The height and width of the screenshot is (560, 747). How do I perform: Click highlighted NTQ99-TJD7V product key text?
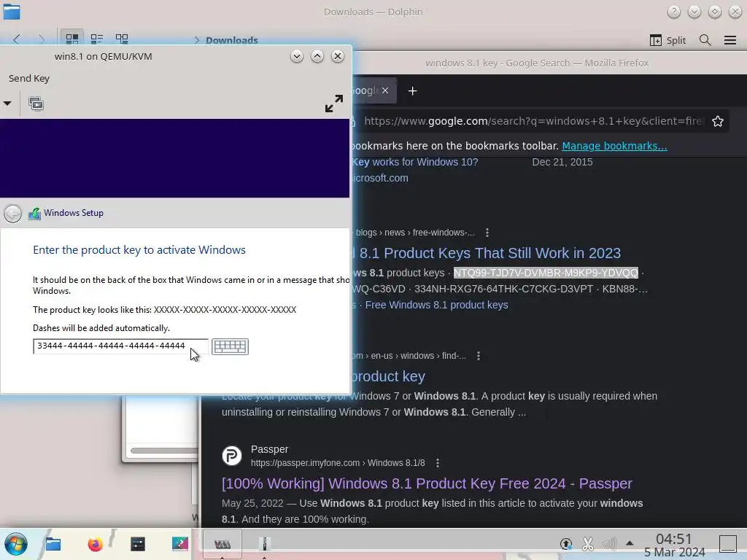point(546,273)
